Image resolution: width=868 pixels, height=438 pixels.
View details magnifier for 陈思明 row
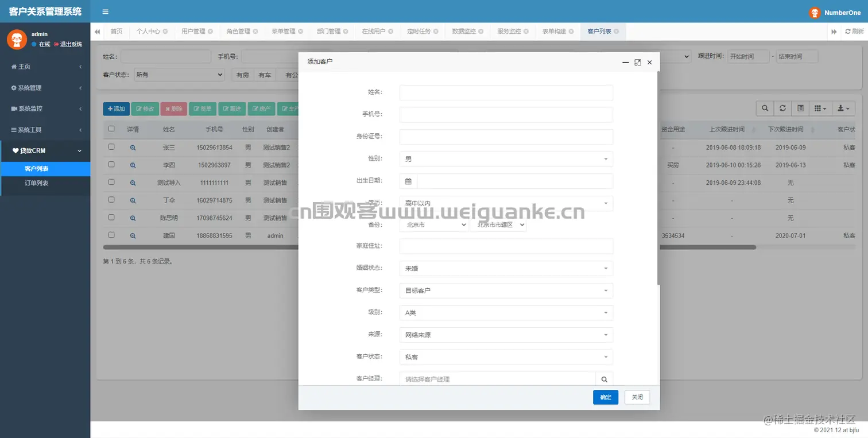click(x=133, y=218)
